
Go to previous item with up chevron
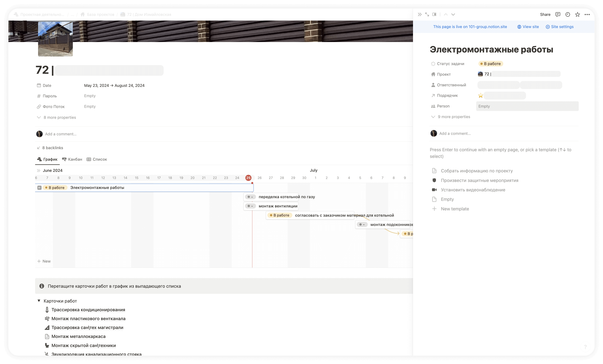coord(446,14)
